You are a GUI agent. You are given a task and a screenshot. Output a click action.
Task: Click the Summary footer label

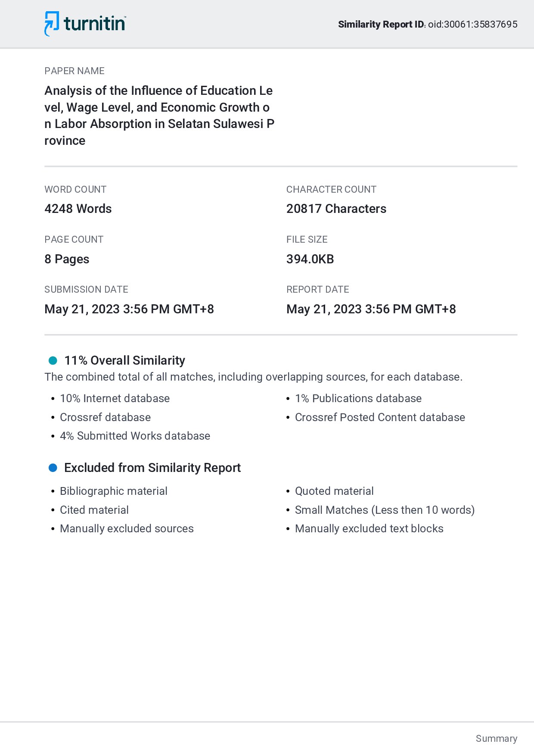pos(497,738)
